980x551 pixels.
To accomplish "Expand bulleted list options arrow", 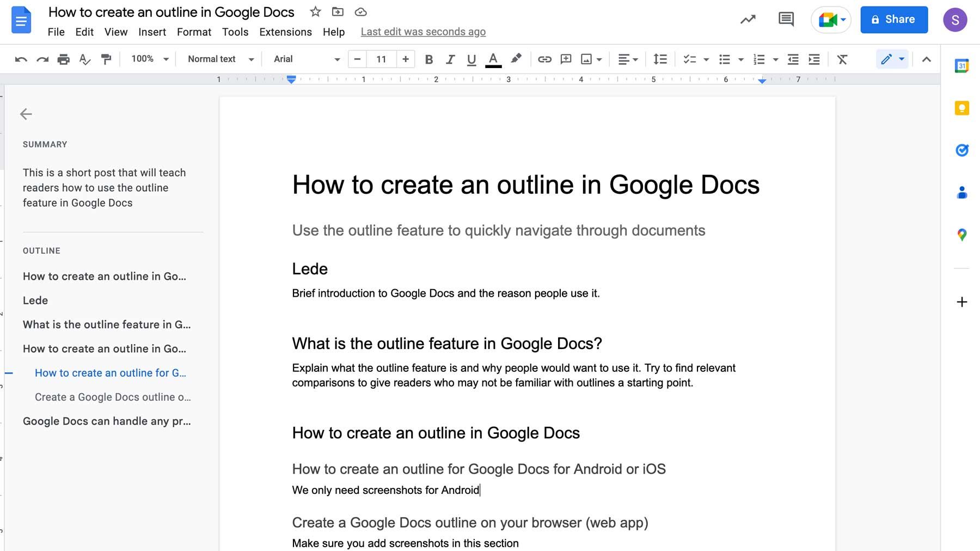I will [740, 59].
